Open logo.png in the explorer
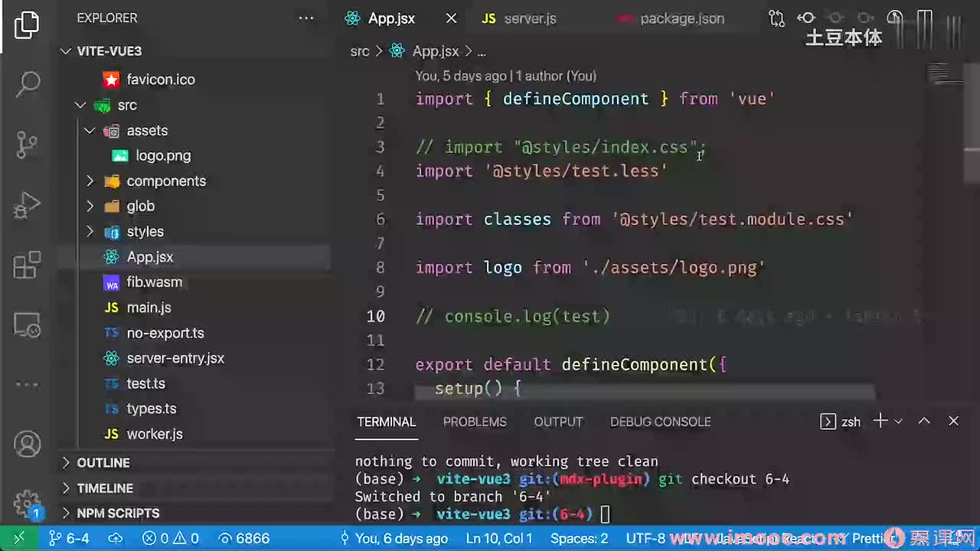Viewport: 980px width, 551px height. [163, 155]
